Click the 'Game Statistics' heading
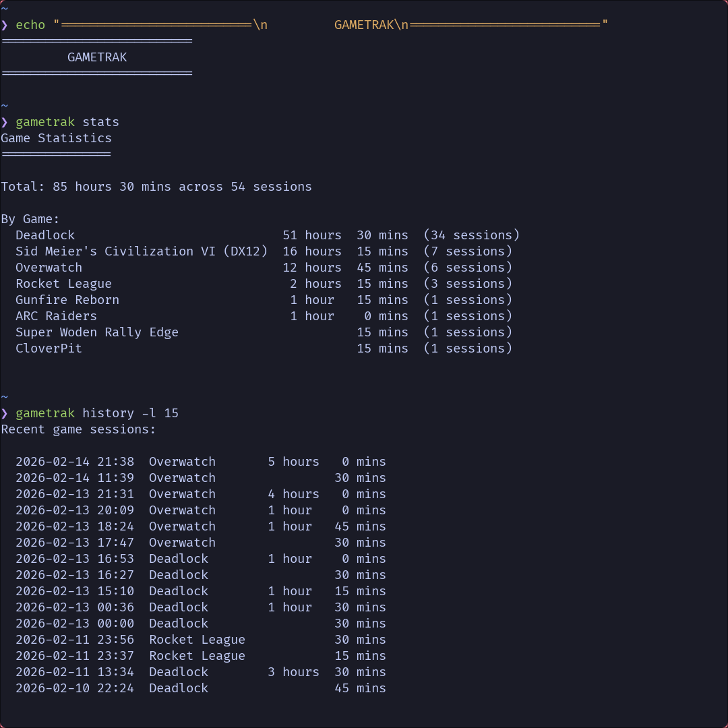Screen dimensions: 728x728 tap(56, 138)
